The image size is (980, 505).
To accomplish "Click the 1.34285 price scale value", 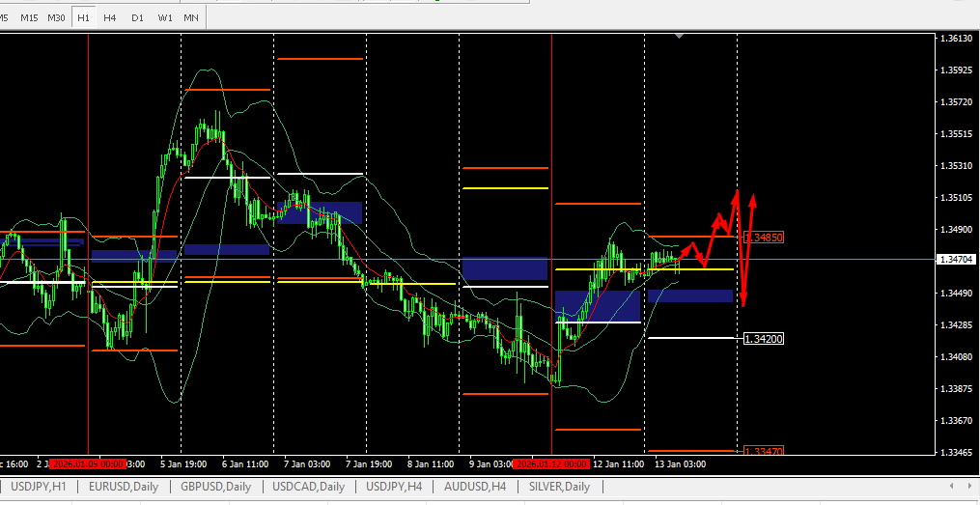I will pos(956,325).
